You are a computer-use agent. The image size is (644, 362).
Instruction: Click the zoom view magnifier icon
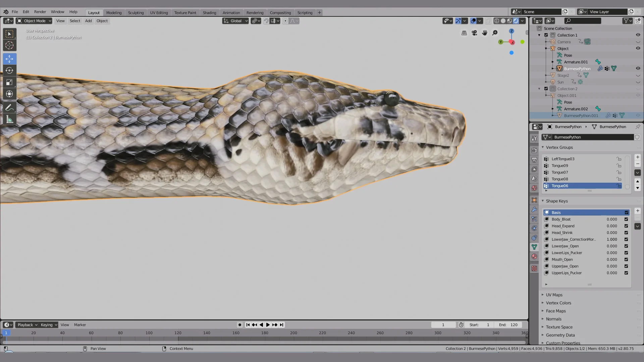click(x=495, y=33)
